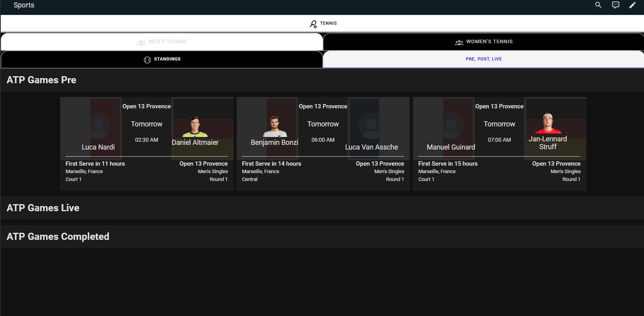
Task: Click the Women's Tennis group icon
Action: point(459,42)
